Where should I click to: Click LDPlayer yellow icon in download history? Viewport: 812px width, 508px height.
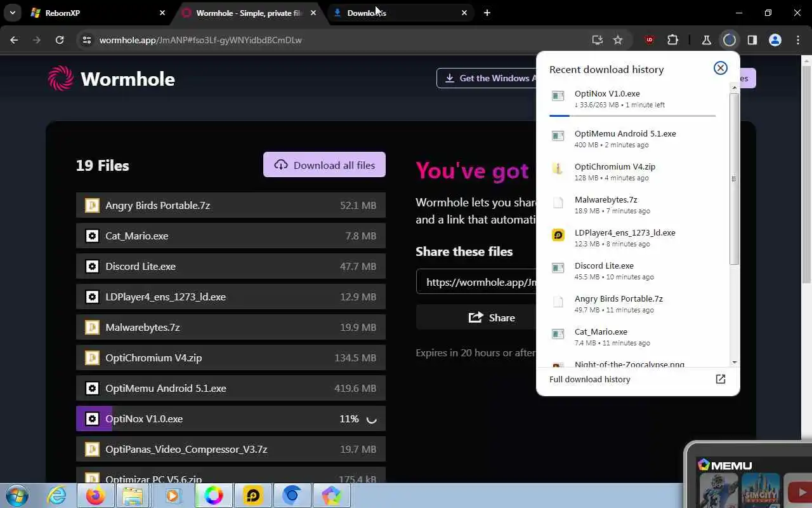pyautogui.click(x=558, y=235)
